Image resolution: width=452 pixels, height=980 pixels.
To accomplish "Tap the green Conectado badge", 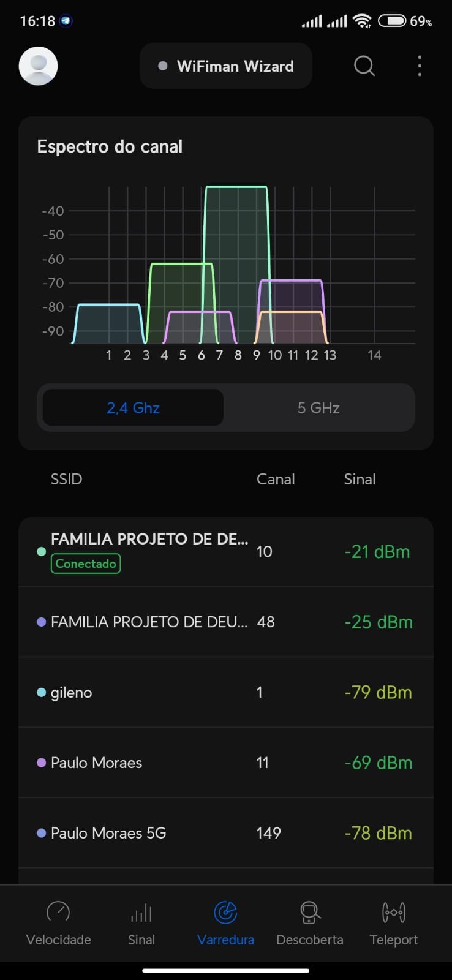I will [86, 563].
